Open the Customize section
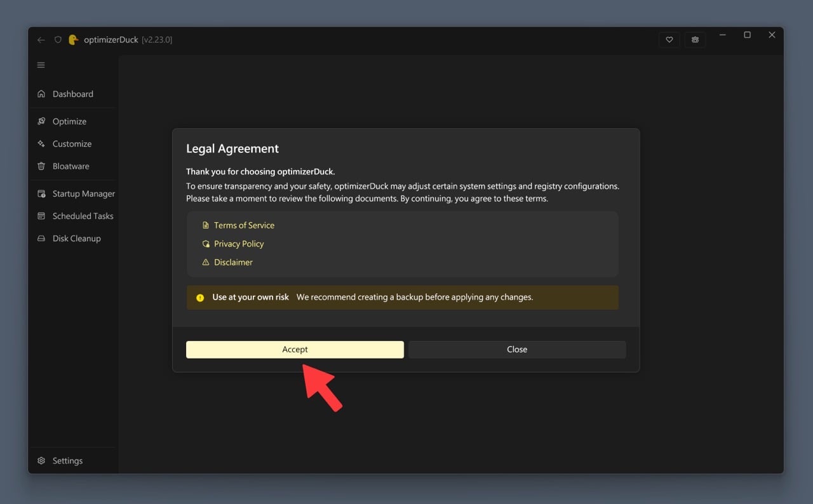Image resolution: width=813 pixels, height=504 pixels. click(72, 144)
